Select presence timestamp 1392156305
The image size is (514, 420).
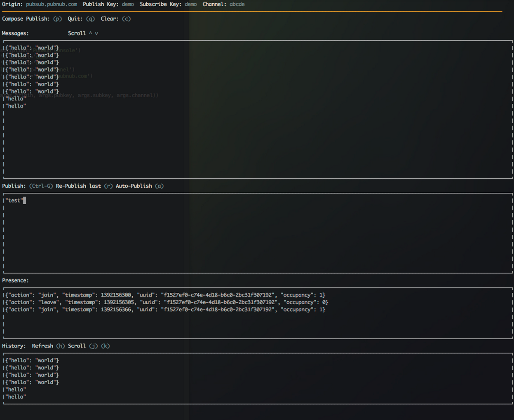point(119,303)
